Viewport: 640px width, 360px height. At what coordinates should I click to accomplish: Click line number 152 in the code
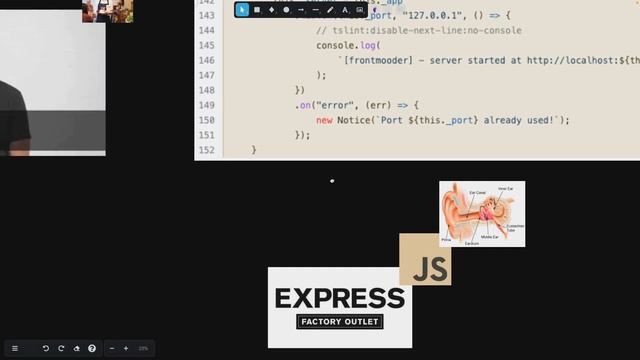[207, 150]
